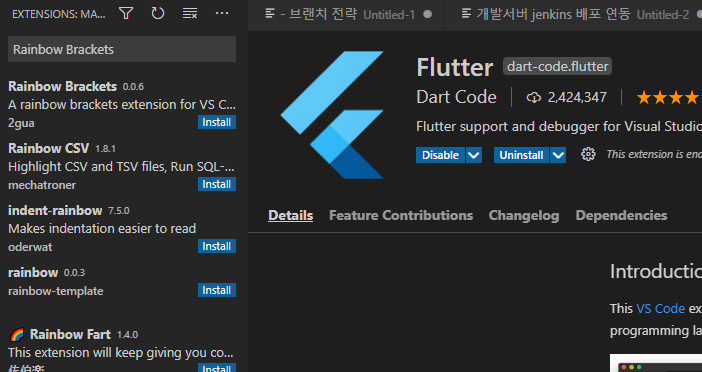Click the publisher name rainbow-template
This screenshot has height=372, width=702.
56,291
